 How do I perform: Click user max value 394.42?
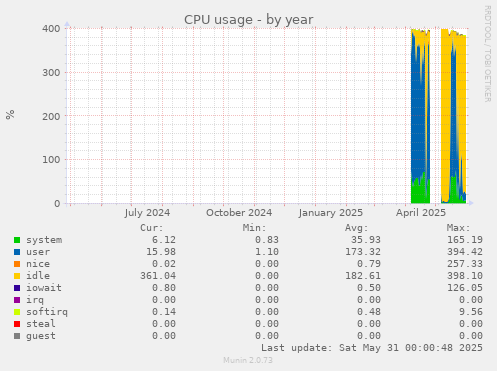pos(465,252)
